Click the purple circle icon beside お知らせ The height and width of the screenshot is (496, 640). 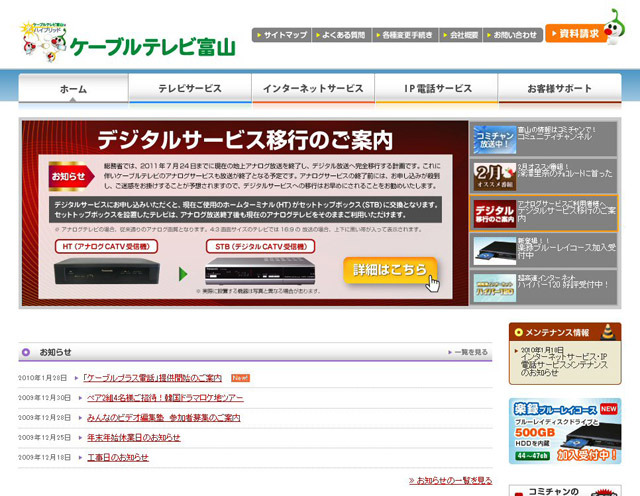pyautogui.click(x=26, y=352)
